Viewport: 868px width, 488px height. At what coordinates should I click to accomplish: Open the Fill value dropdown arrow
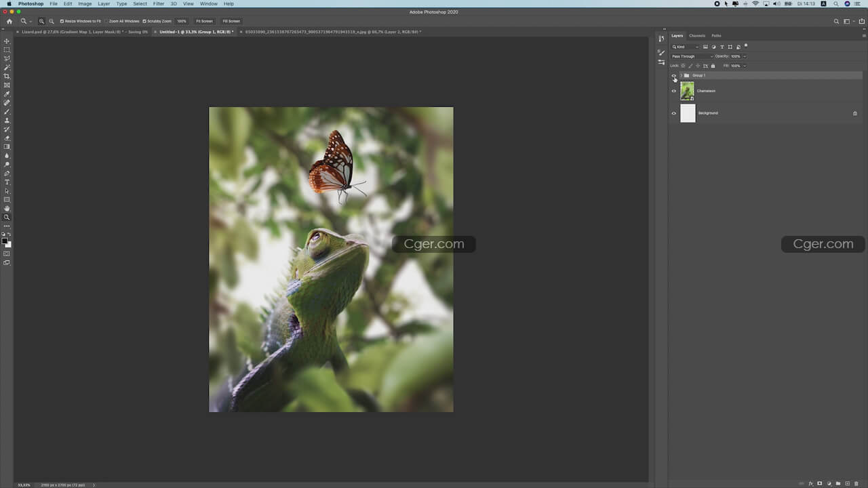[745, 66]
